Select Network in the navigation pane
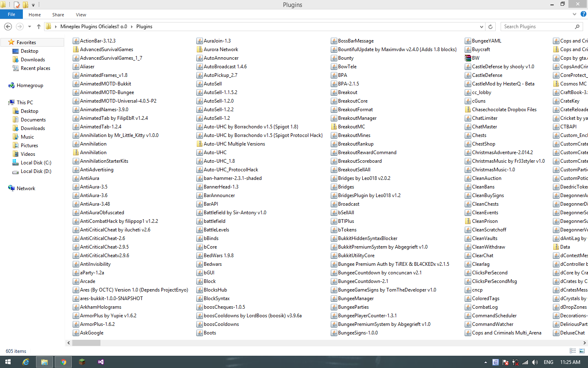This screenshot has width=588, height=368. [26, 188]
